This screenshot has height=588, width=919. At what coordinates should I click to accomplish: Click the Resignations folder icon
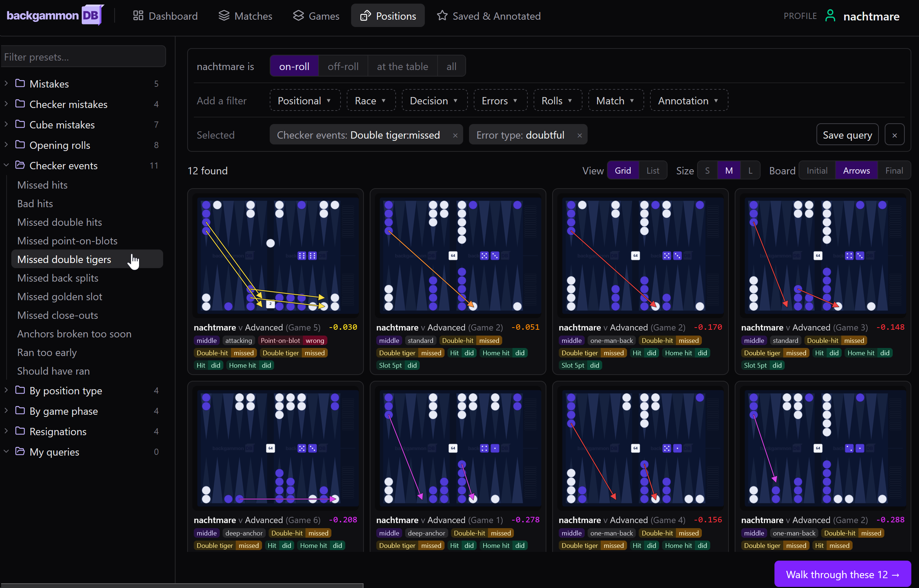pyautogui.click(x=20, y=431)
